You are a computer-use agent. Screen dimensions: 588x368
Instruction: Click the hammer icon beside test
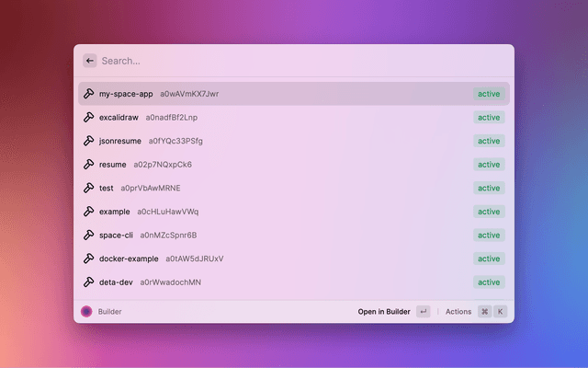tap(89, 188)
